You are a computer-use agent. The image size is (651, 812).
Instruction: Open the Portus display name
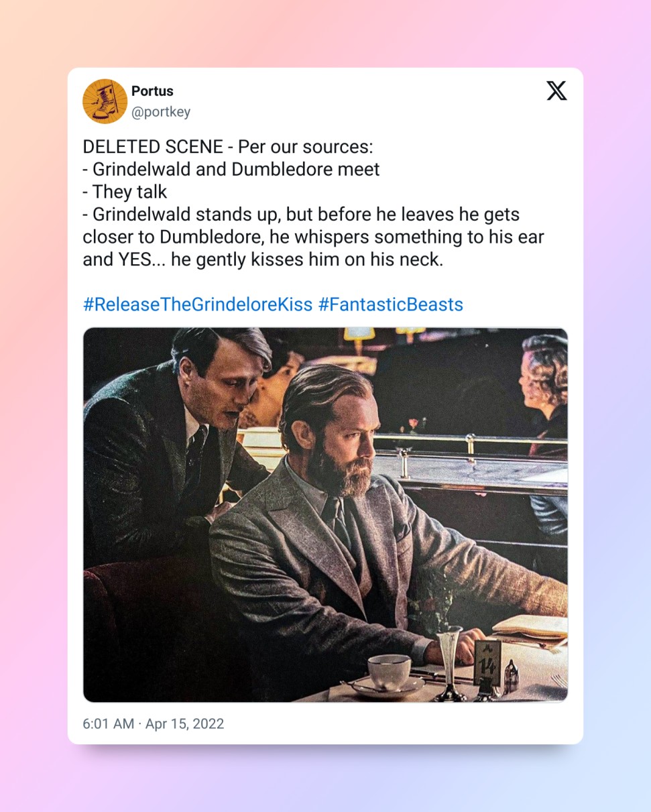(152, 91)
